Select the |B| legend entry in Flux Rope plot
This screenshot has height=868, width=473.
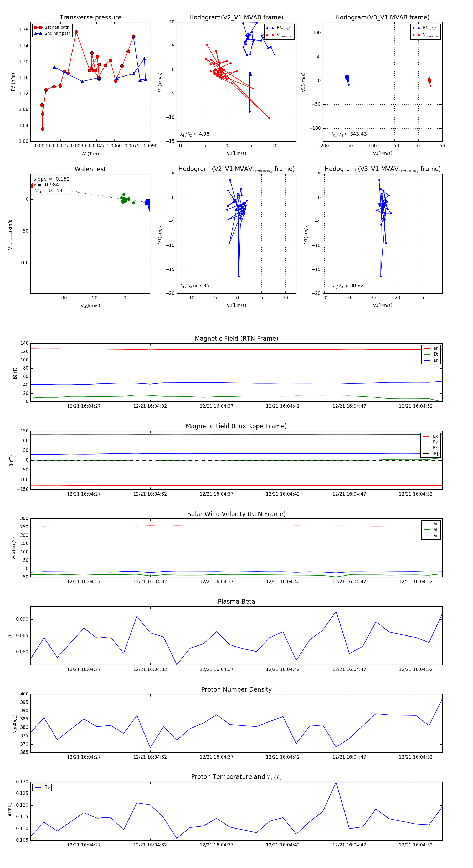pos(430,454)
